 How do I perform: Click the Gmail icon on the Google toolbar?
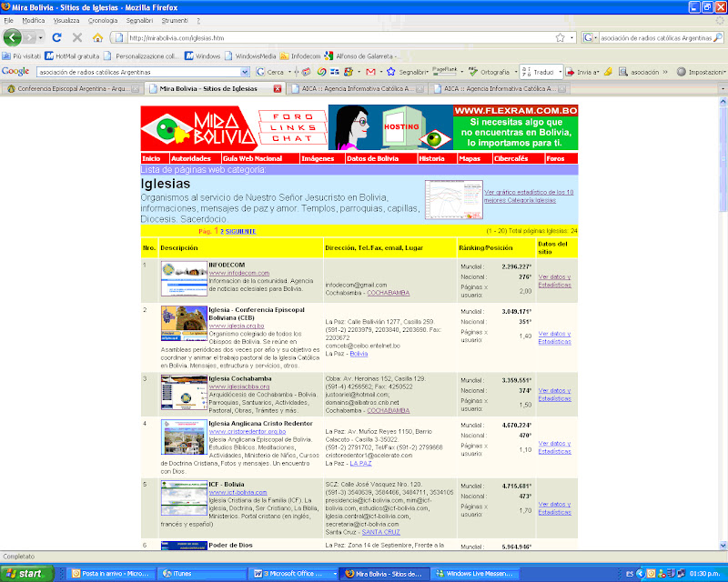click(x=370, y=72)
